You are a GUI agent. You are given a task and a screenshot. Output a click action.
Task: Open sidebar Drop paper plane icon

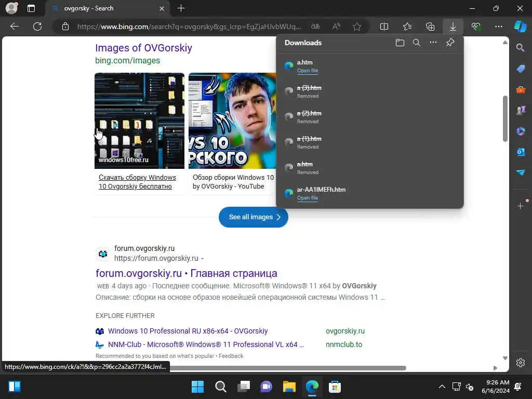(521, 172)
